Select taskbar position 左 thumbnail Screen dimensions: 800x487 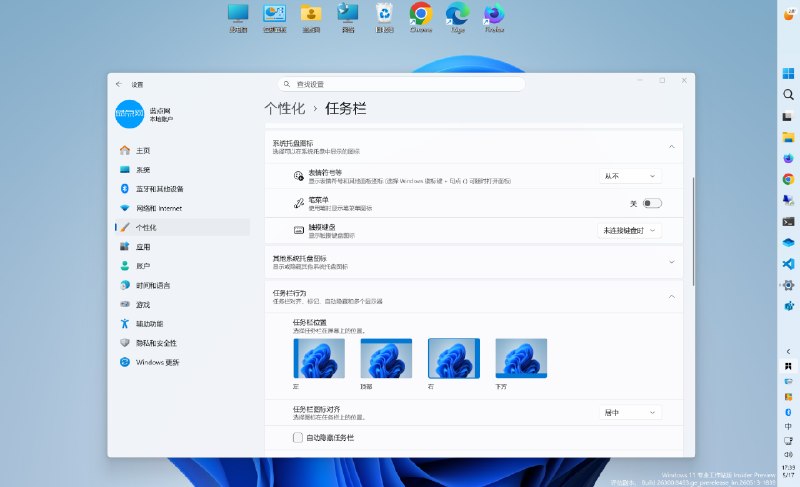319,358
